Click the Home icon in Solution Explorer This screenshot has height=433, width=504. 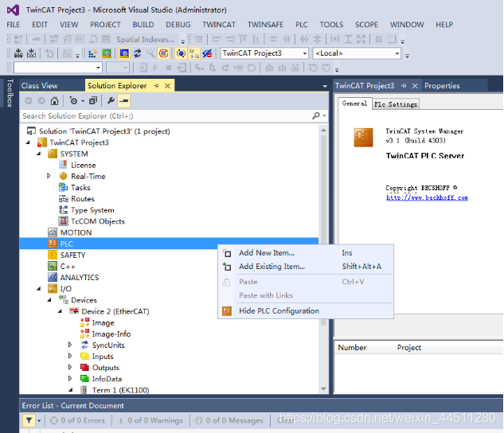(54, 101)
